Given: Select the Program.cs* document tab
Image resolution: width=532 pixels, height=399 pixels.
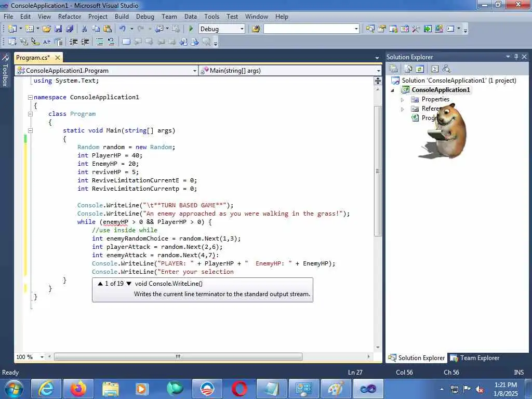Looking at the screenshot, I should pos(33,58).
